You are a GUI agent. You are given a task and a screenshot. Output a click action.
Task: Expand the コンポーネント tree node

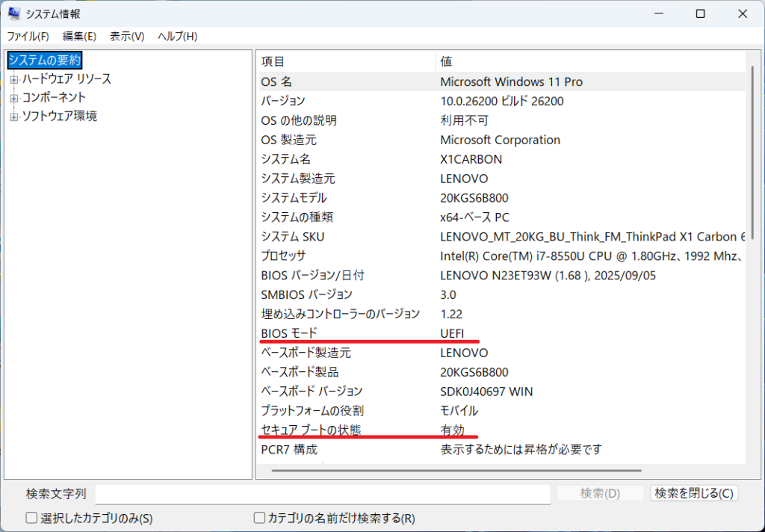pyautogui.click(x=13, y=98)
